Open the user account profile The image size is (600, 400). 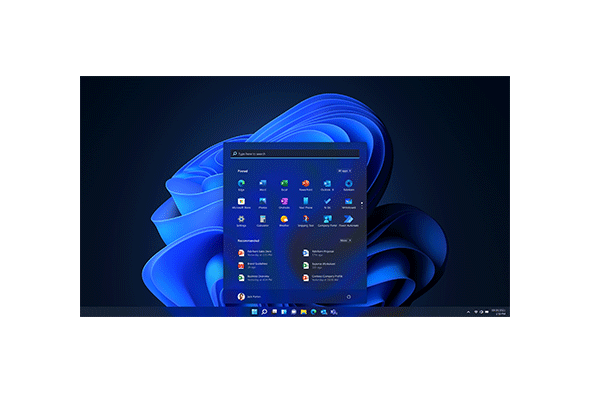click(x=242, y=296)
